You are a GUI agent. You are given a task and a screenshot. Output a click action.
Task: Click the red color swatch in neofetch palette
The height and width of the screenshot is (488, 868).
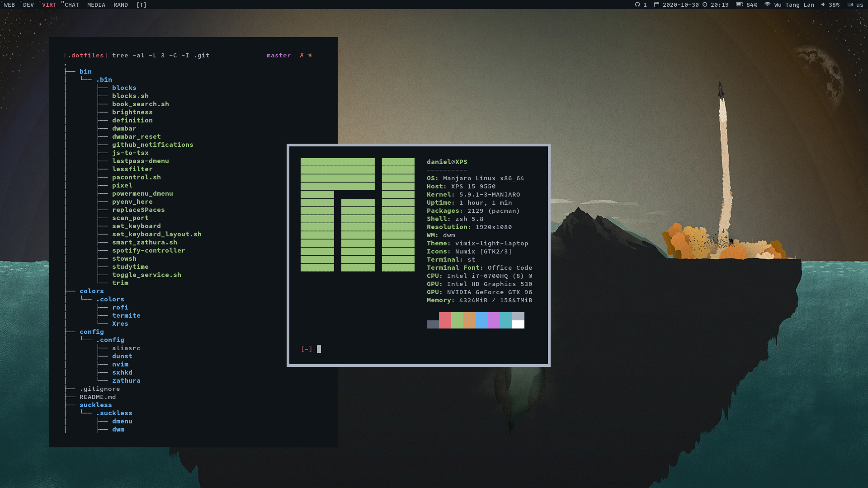click(445, 320)
